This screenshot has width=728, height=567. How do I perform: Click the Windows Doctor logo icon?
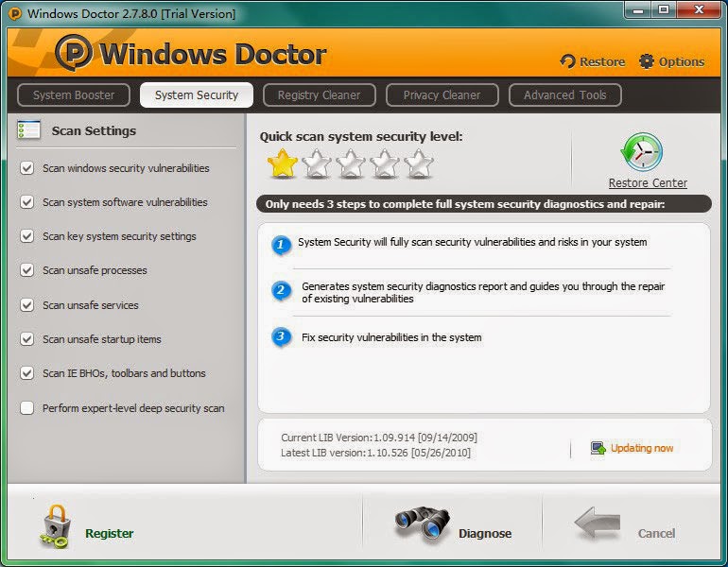click(74, 53)
